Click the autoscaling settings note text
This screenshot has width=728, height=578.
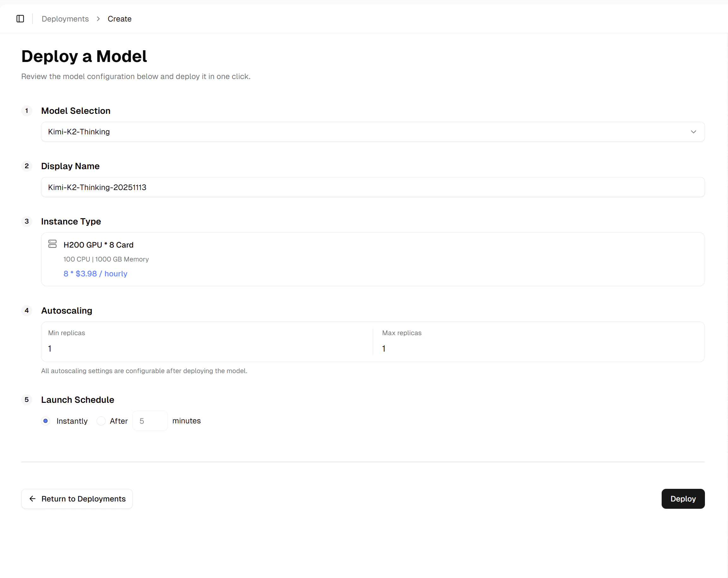144,371
